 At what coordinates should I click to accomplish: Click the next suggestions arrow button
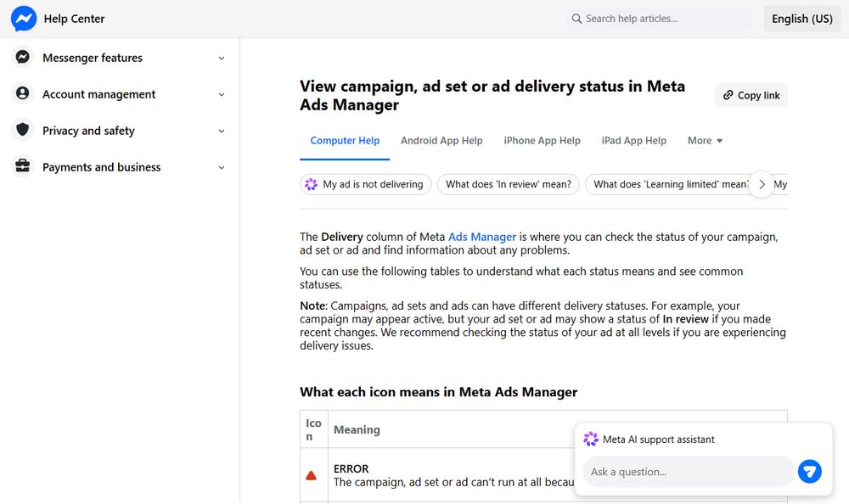[x=762, y=185]
